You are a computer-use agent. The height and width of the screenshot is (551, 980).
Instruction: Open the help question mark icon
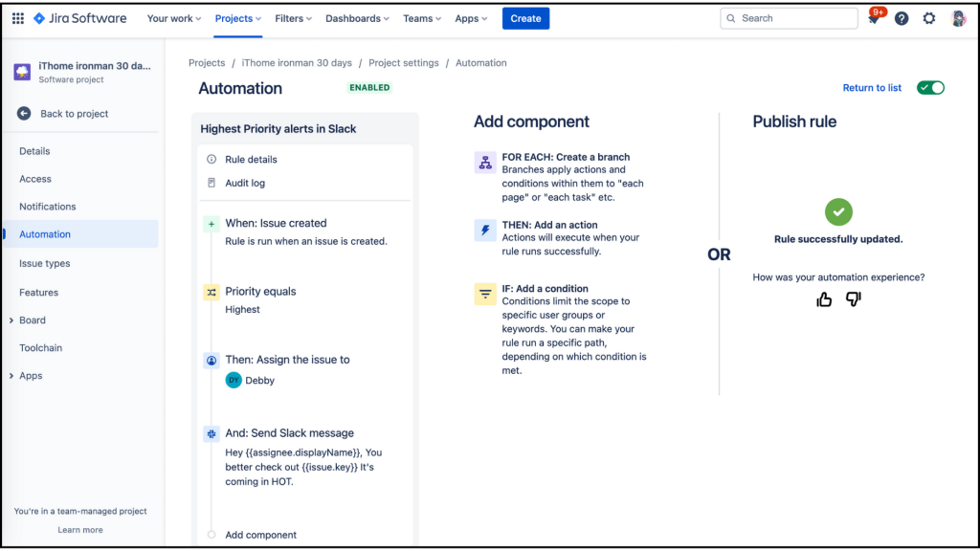pyautogui.click(x=902, y=19)
